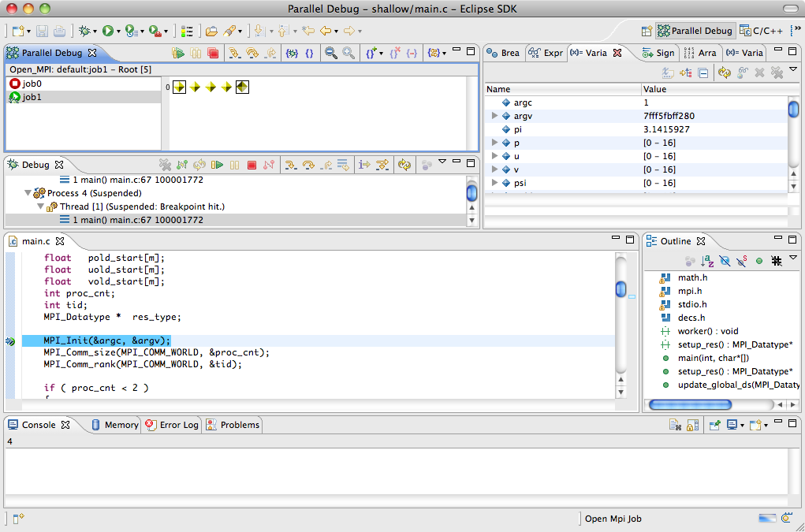Open the Run toolbar button's dropdown arrow
The image size is (805, 532).
coord(119,32)
